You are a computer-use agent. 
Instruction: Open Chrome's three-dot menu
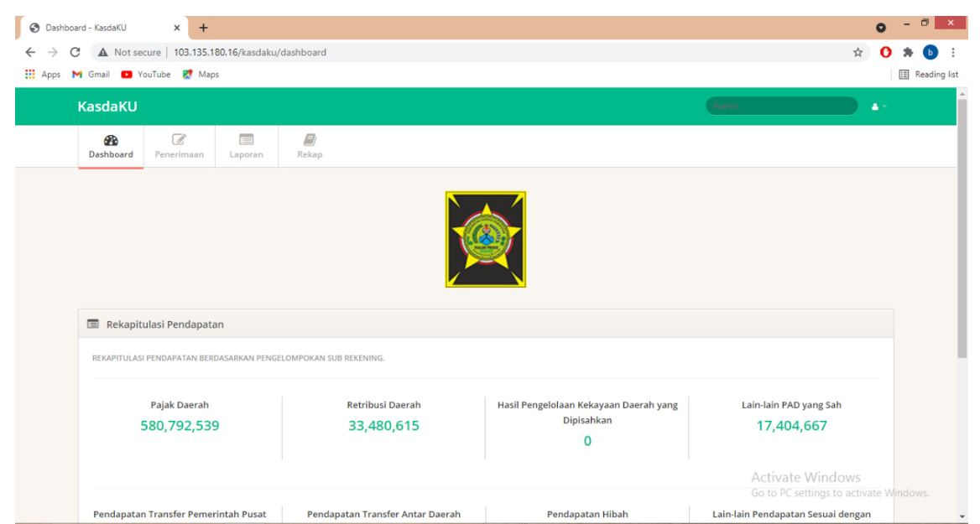(953, 53)
